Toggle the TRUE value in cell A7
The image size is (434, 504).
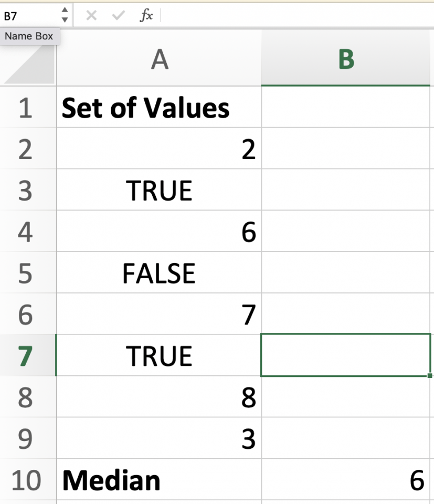158,355
